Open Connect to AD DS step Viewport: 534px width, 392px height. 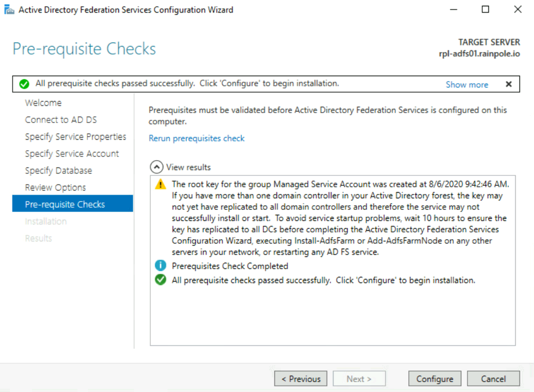pos(61,120)
